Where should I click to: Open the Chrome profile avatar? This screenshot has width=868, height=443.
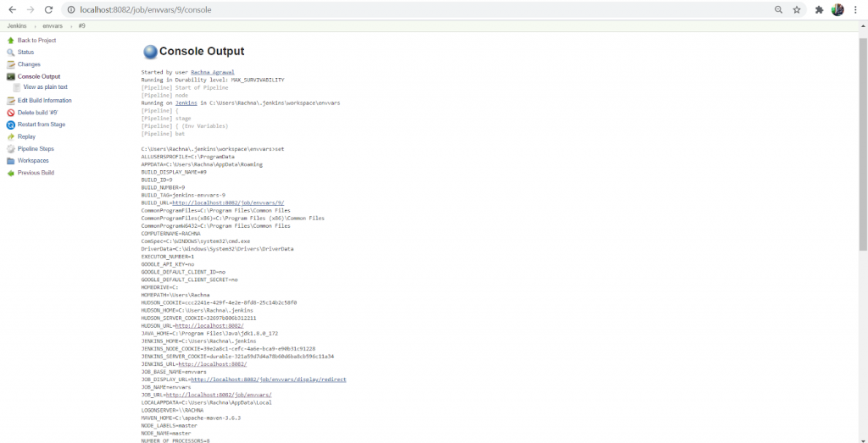tap(837, 10)
